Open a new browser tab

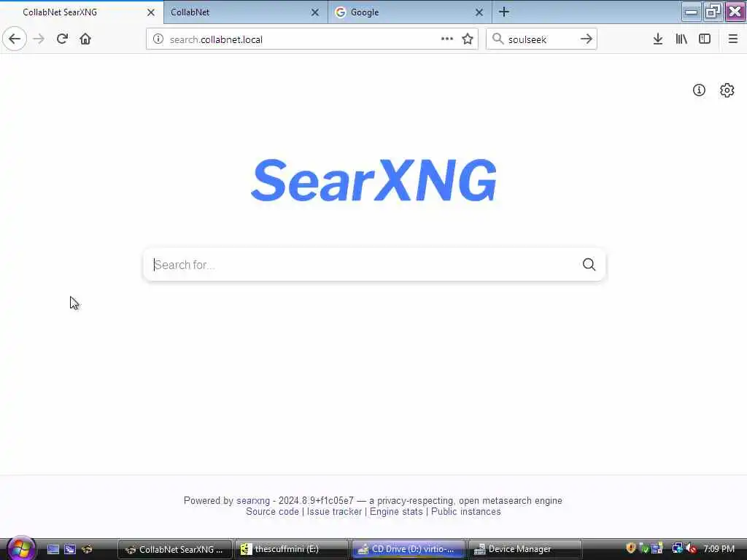504,12
